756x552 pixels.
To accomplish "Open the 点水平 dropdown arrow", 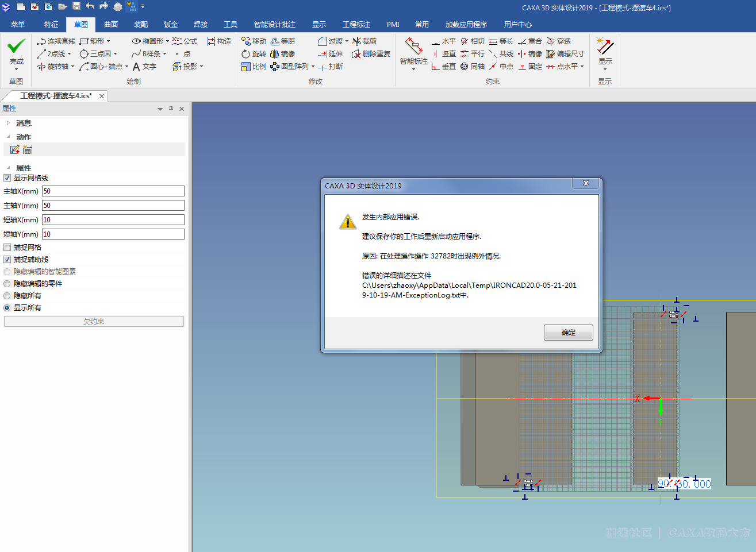I will tap(582, 67).
